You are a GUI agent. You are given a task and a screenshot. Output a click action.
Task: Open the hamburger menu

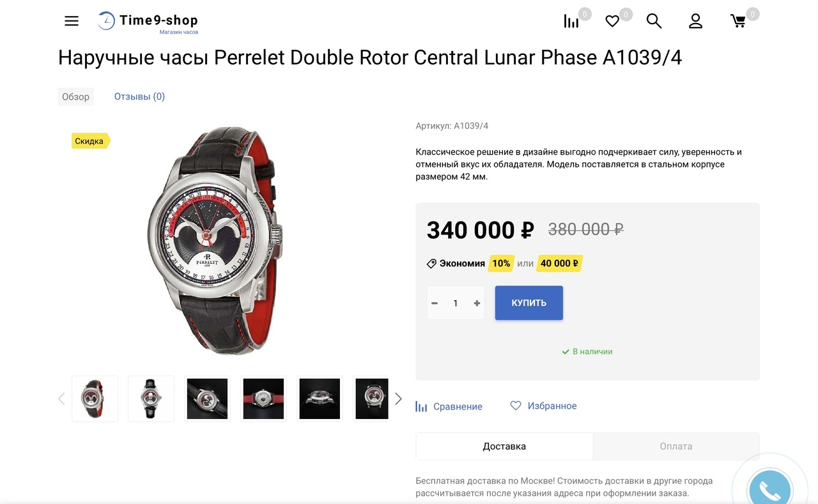click(72, 21)
